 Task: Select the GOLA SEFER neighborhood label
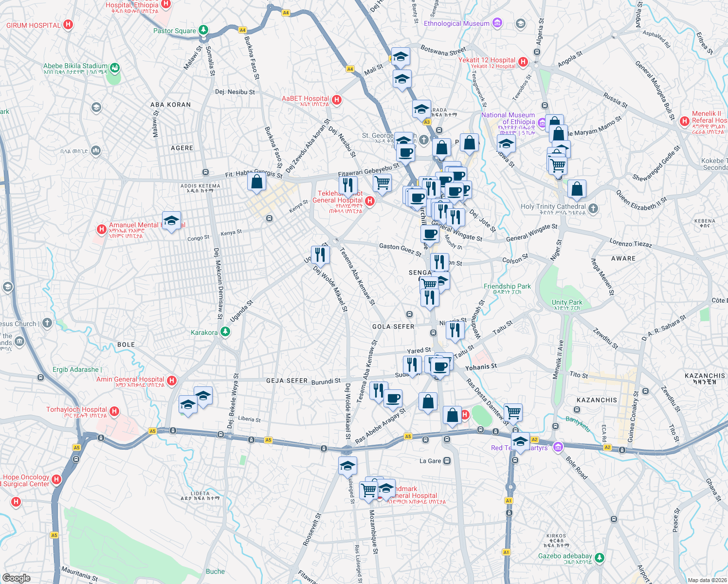393,327
